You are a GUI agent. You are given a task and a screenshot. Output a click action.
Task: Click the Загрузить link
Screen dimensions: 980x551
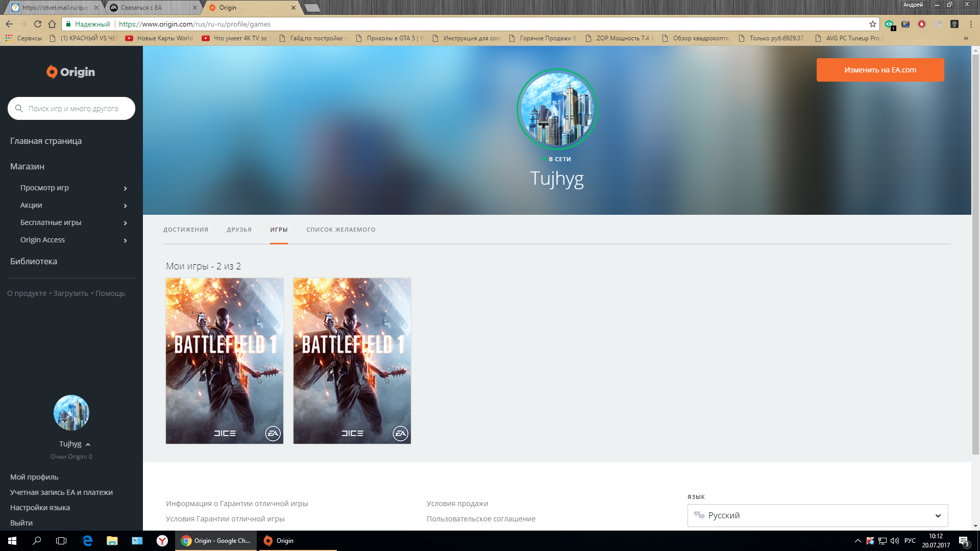pos(71,293)
